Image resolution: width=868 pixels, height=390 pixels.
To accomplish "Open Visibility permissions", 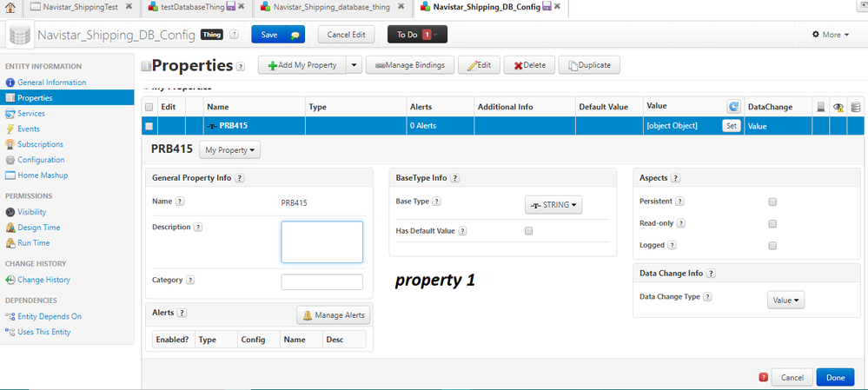I will 31,212.
